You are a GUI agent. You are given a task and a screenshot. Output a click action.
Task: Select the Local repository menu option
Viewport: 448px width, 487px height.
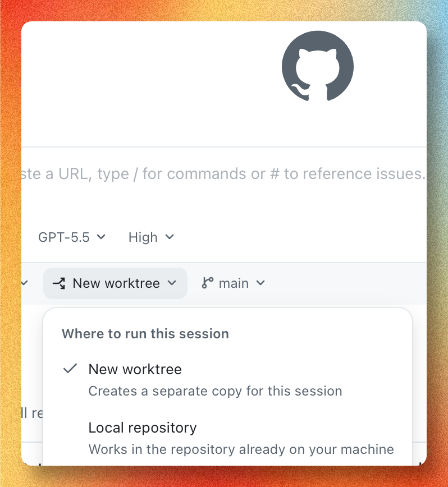pyautogui.click(x=227, y=438)
